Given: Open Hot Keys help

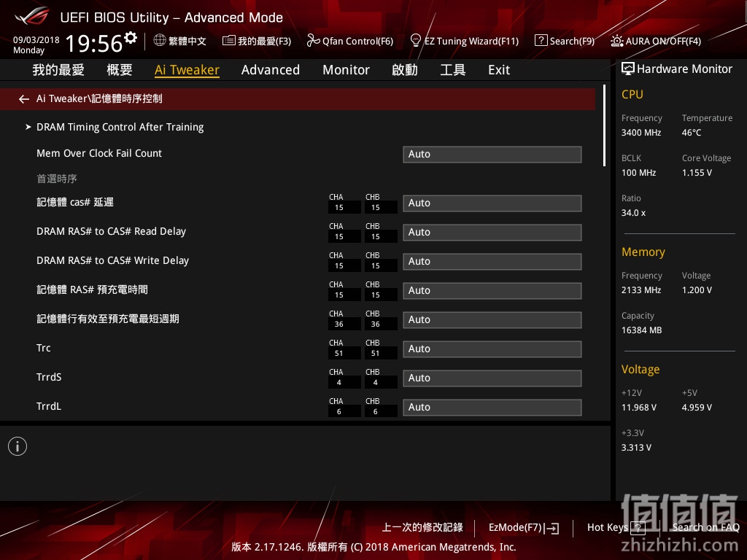Looking at the screenshot, I should [x=616, y=528].
